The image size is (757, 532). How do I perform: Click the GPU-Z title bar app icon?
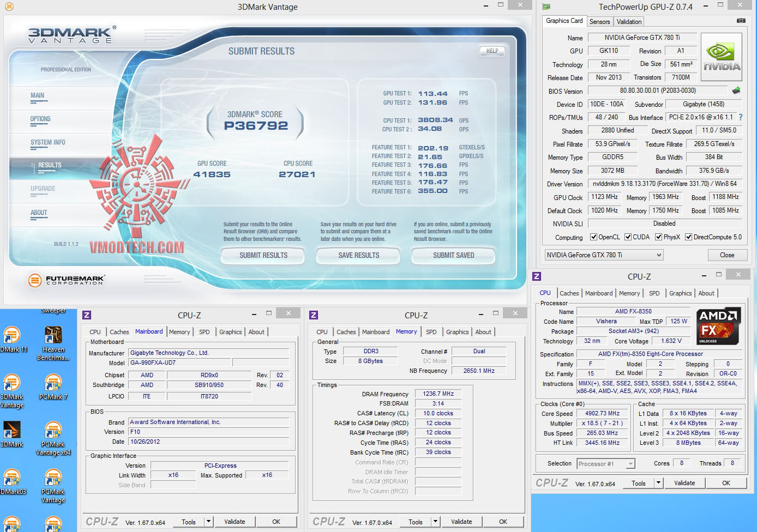coord(546,7)
